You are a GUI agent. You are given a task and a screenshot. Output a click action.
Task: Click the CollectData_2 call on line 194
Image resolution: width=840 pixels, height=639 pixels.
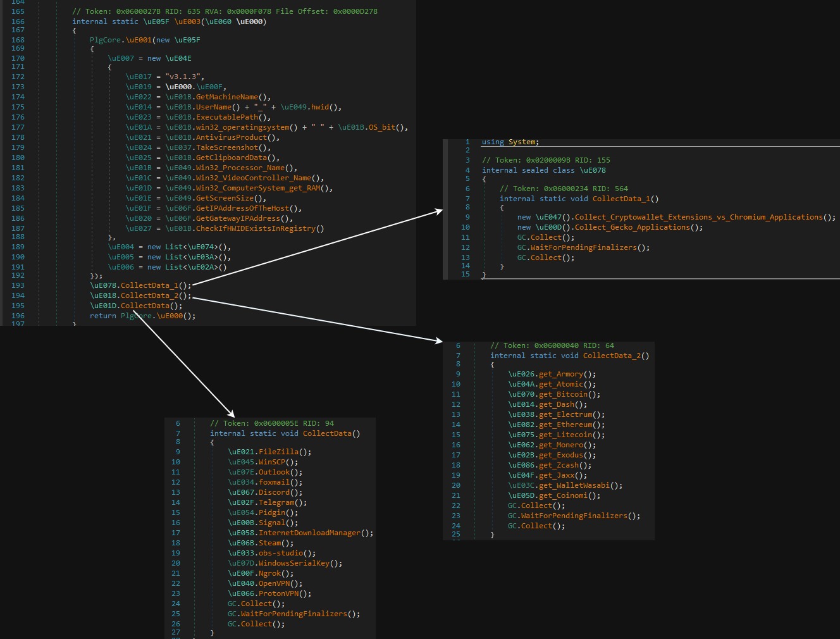[x=149, y=295]
